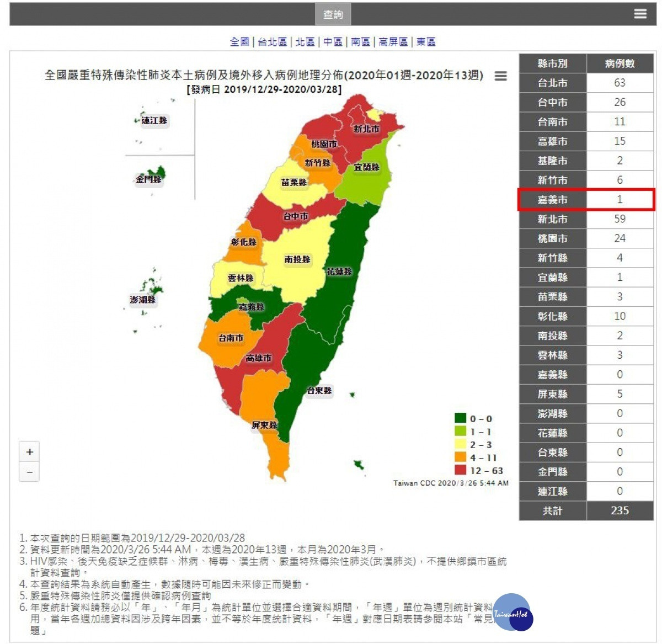Viewport: 662px width, 644px height.
Task: Open the hamburger menu in top bar
Action: (x=640, y=14)
